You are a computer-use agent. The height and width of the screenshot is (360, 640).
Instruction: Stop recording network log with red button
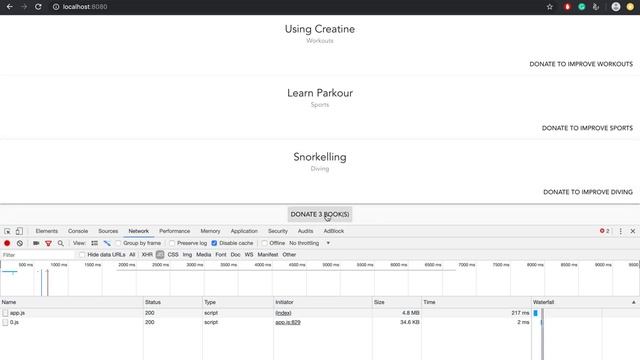click(7, 243)
